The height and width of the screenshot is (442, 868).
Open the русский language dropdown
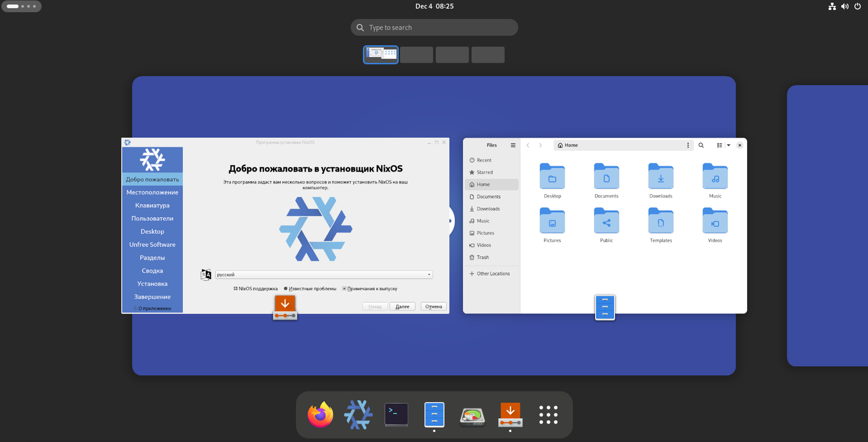[x=324, y=275]
